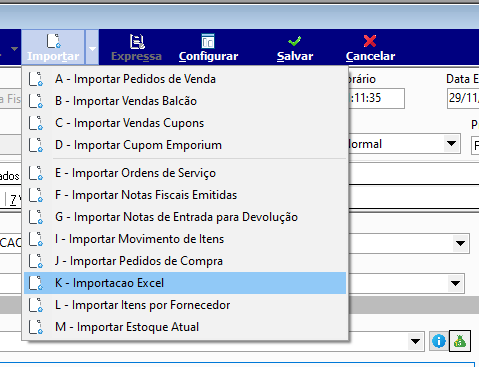This screenshot has width=479, height=367.
Task: Click the Importar toolbar button
Action: pyautogui.click(x=53, y=47)
